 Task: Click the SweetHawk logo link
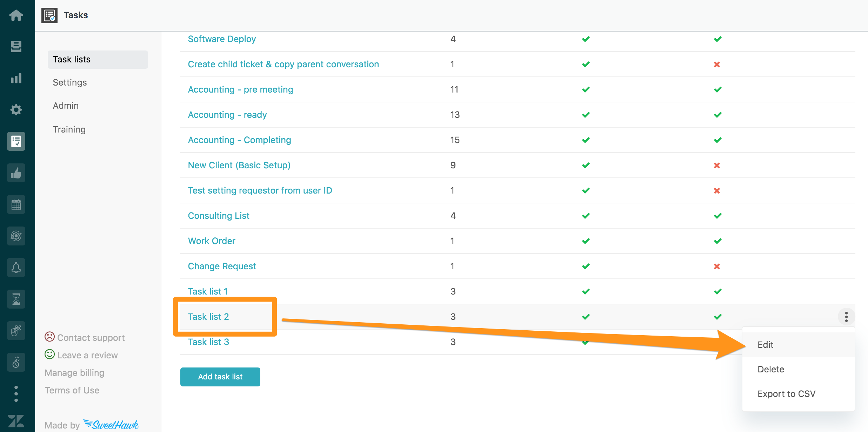(x=111, y=424)
